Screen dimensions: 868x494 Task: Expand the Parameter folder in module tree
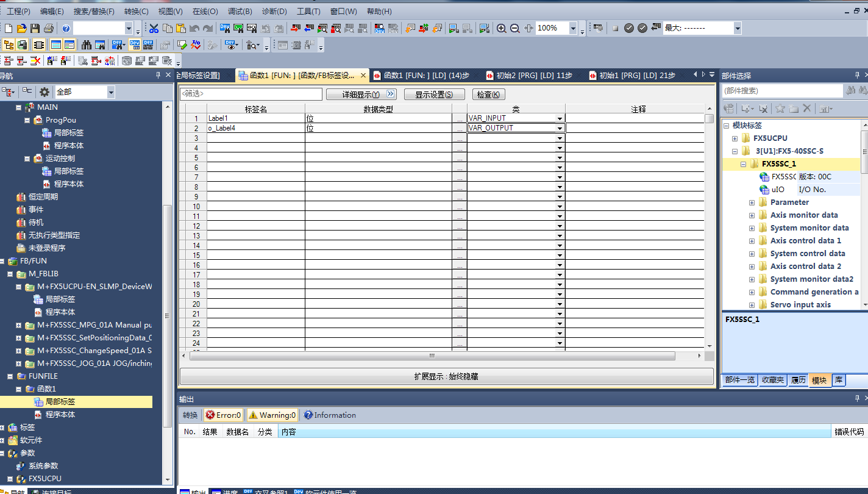pos(752,202)
